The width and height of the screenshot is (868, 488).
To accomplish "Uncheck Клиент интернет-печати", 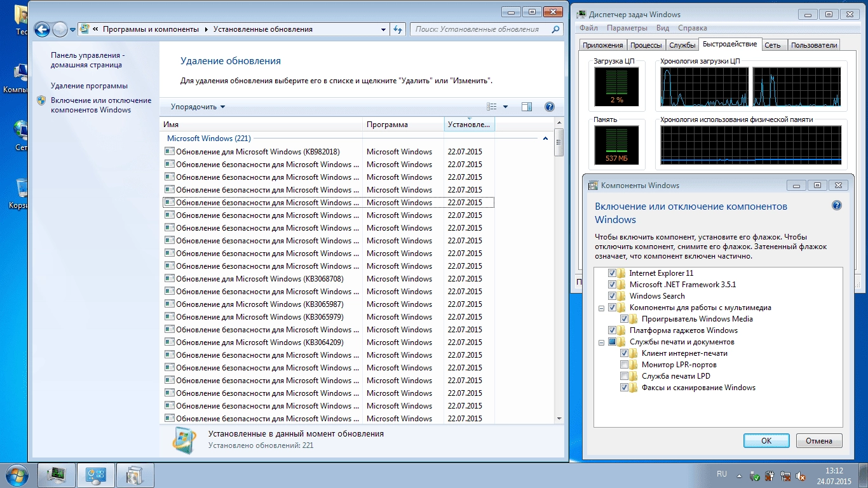I will (x=625, y=353).
